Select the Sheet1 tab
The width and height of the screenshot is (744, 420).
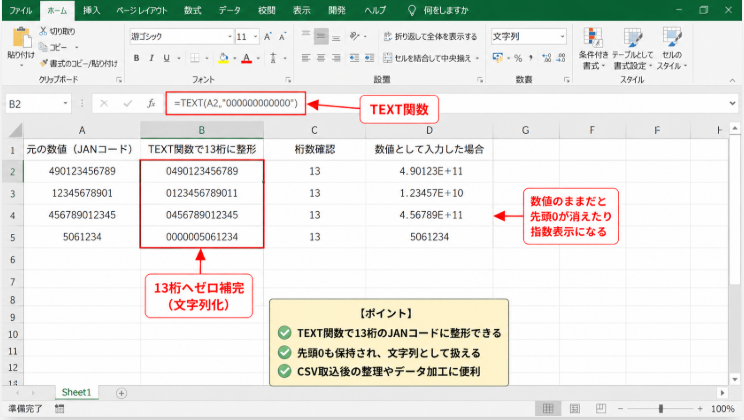point(76,392)
